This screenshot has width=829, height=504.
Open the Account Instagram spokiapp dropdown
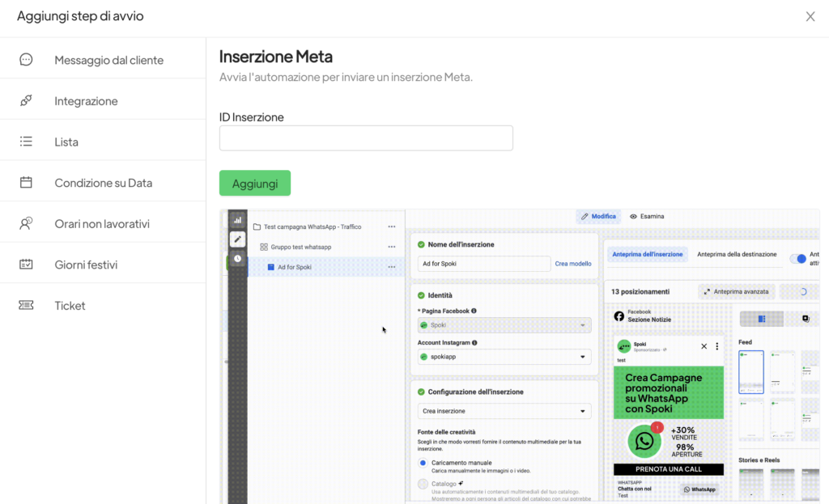pos(504,357)
